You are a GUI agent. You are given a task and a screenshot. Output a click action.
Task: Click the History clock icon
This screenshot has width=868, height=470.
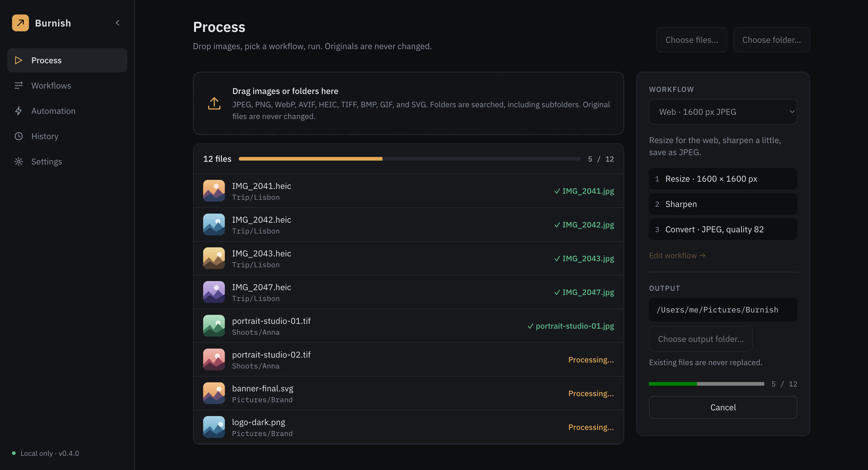18,136
